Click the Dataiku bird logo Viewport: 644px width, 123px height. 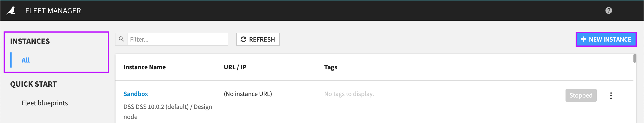click(x=11, y=11)
